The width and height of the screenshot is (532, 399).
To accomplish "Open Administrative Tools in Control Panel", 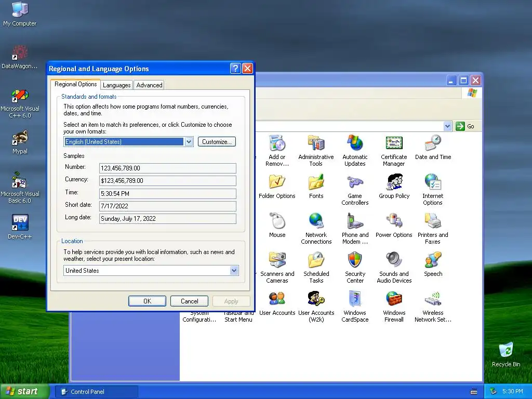I will click(316, 151).
